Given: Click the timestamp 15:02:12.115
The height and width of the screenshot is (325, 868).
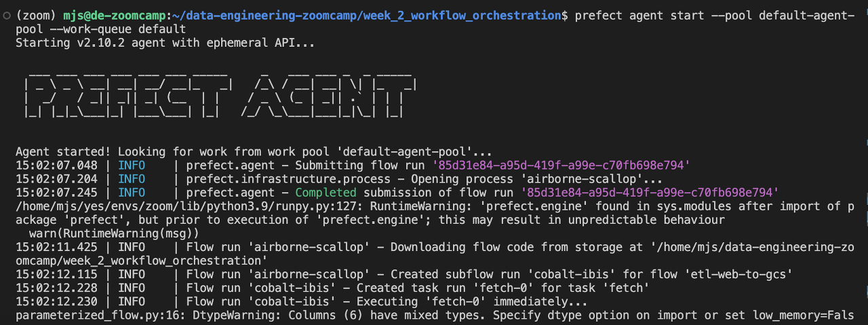Looking at the screenshot, I should tap(56, 274).
